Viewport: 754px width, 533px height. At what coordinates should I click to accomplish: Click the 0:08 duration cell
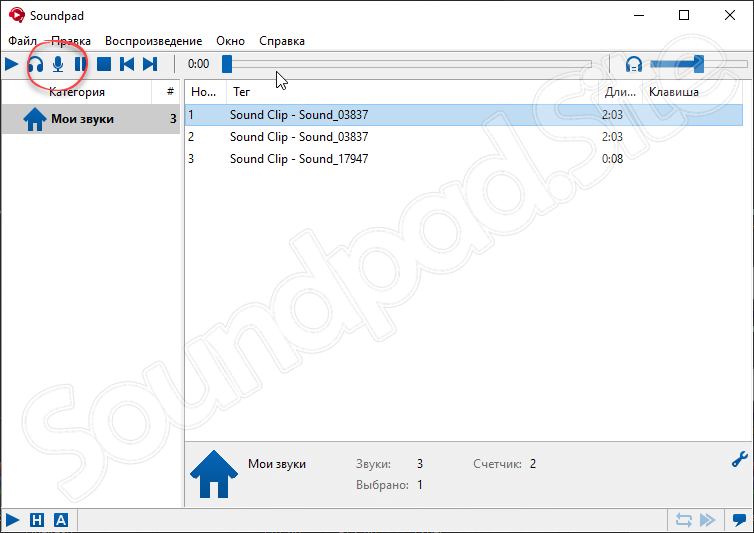tap(612, 159)
